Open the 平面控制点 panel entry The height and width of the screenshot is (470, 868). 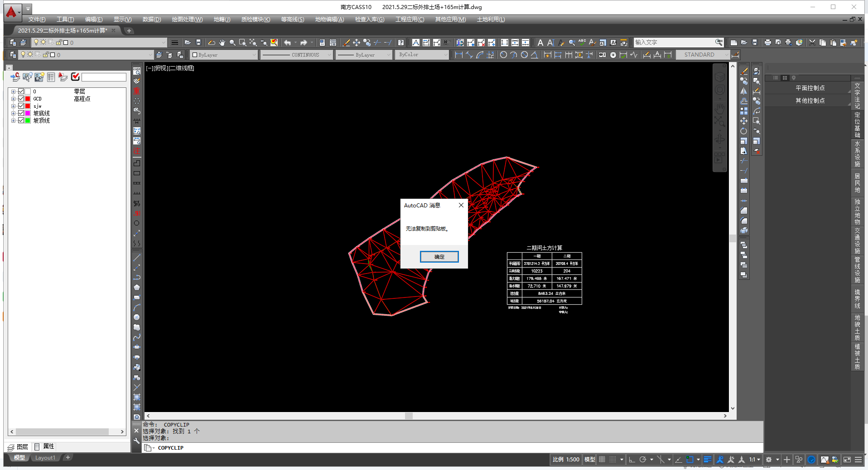coord(809,88)
